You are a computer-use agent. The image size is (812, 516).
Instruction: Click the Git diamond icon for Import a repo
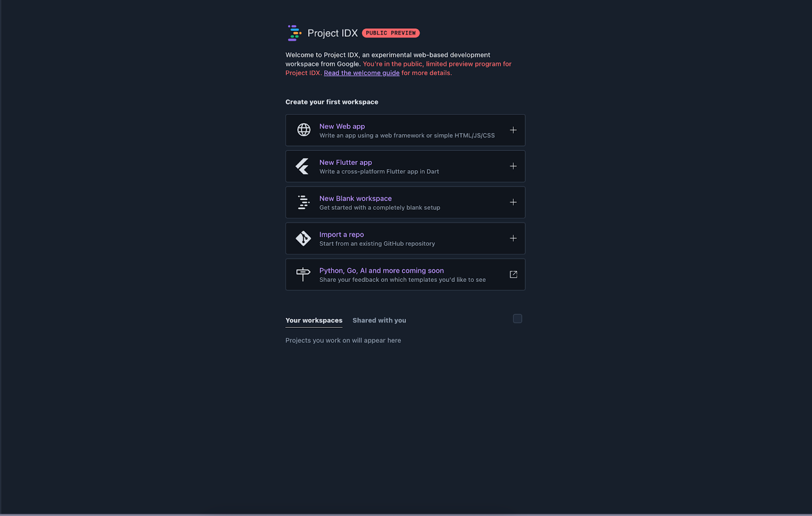pos(303,238)
